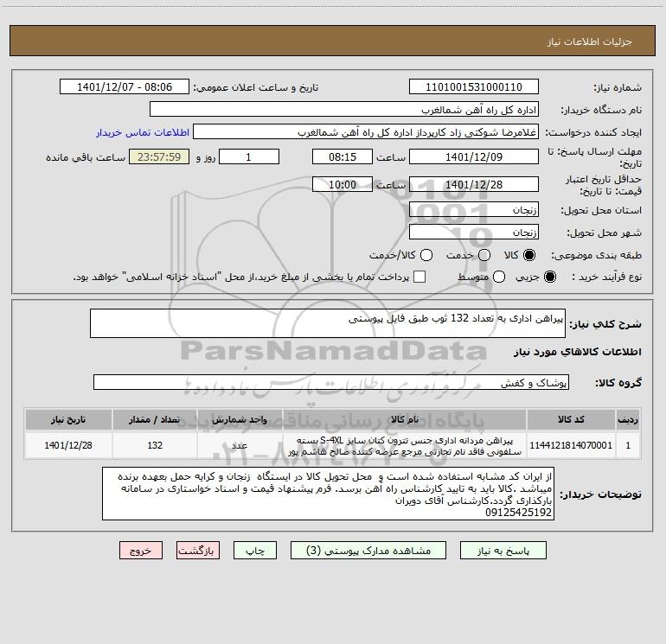Click the تاریخ نیاز column header

point(68,419)
